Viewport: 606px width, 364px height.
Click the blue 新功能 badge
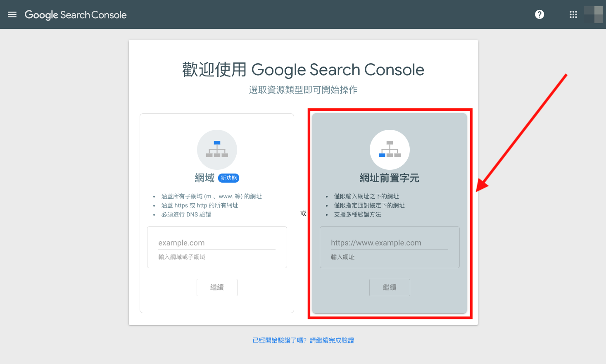coord(228,178)
